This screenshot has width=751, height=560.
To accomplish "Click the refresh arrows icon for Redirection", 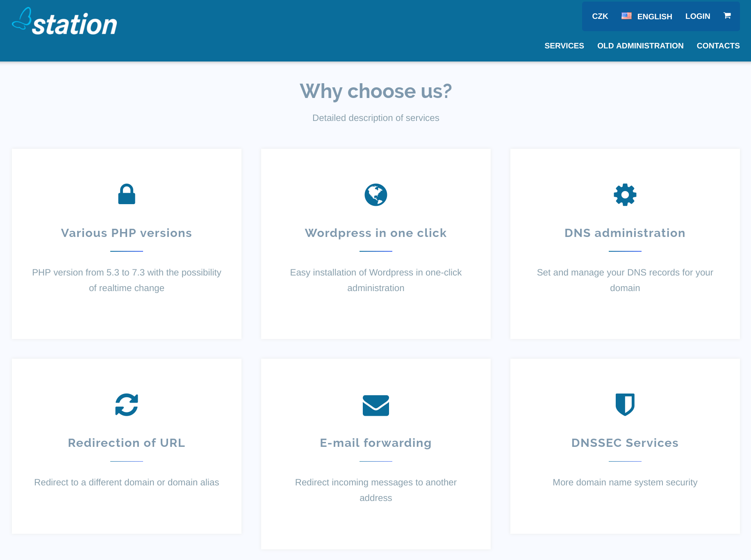I will pyautogui.click(x=127, y=405).
